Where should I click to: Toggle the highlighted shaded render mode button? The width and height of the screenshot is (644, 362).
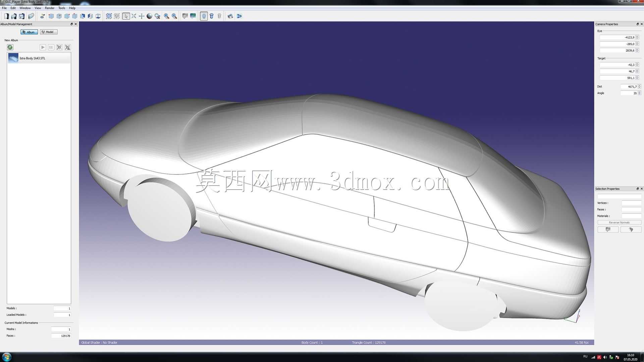204,16
